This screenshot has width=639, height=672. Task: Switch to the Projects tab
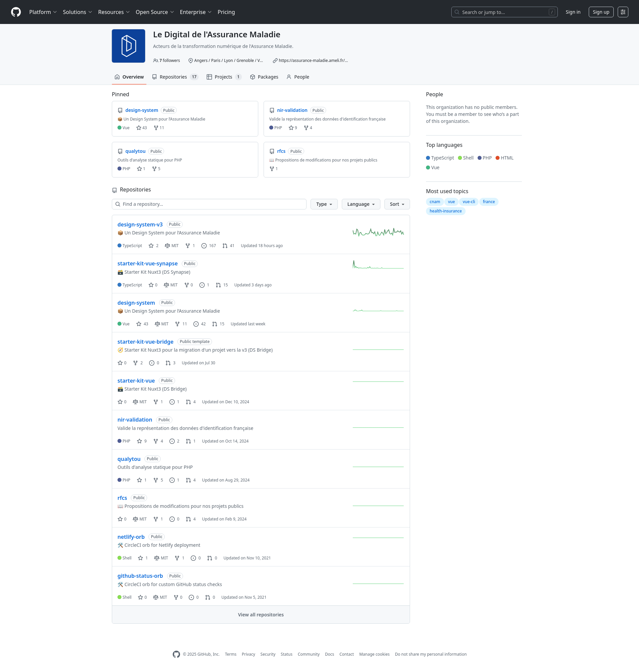(224, 77)
